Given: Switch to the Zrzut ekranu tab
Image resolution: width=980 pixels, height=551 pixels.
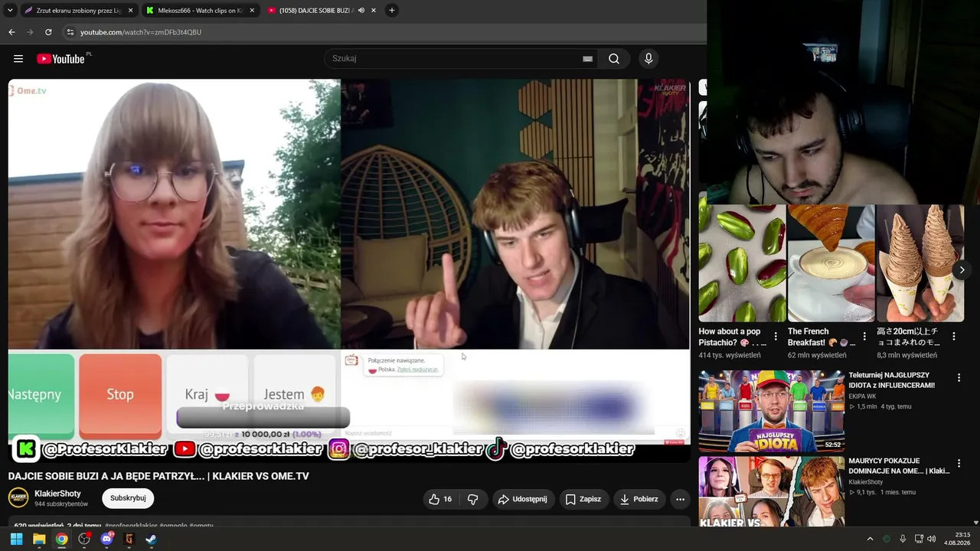Looking at the screenshot, I should coord(79,11).
